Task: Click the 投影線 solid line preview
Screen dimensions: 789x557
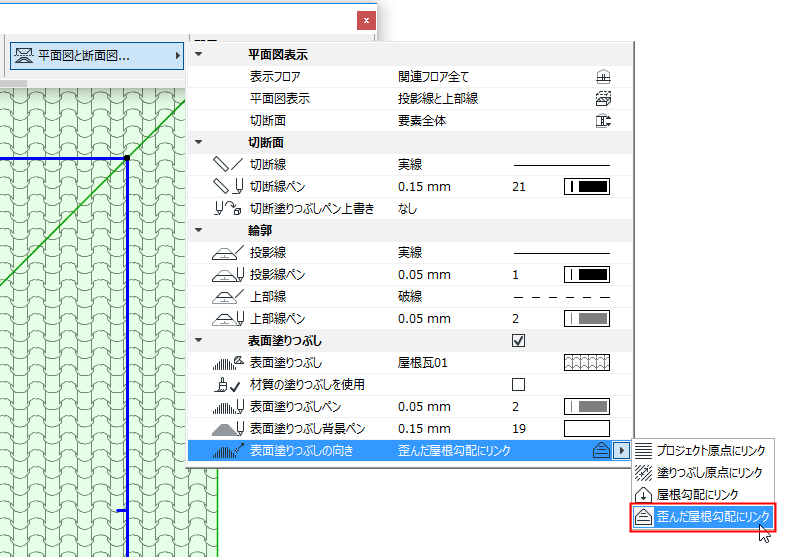Action: tap(562, 253)
